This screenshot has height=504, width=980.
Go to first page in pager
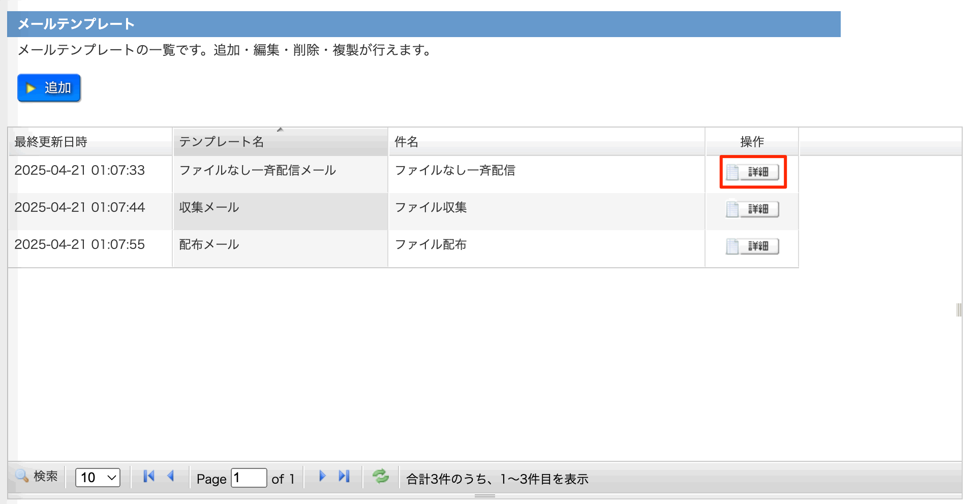tap(148, 476)
